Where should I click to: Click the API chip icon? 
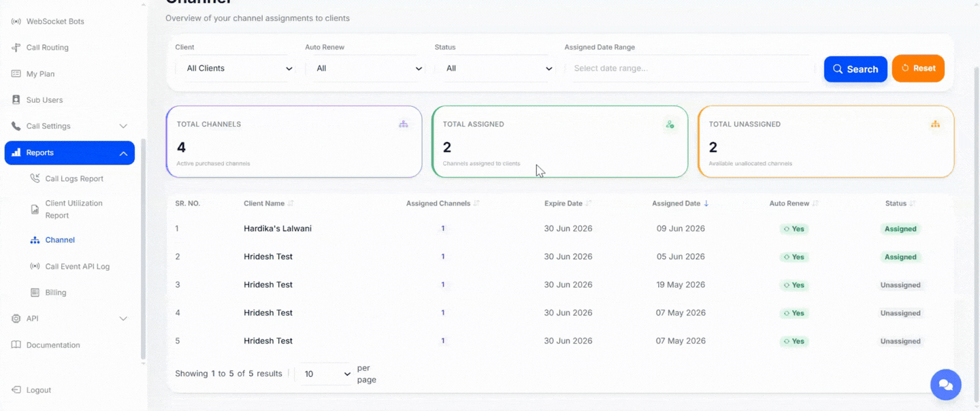16,318
